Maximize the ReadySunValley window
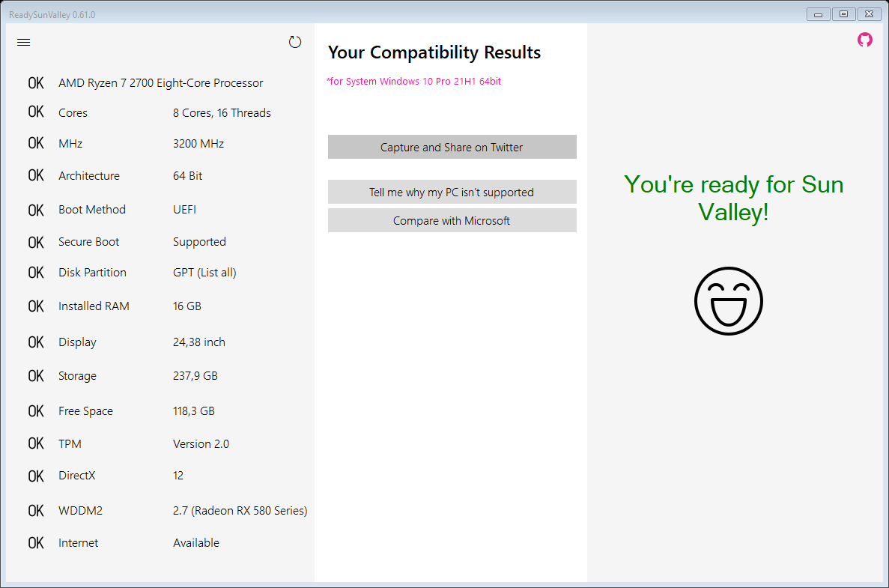This screenshot has height=588, width=889. (x=843, y=14)
